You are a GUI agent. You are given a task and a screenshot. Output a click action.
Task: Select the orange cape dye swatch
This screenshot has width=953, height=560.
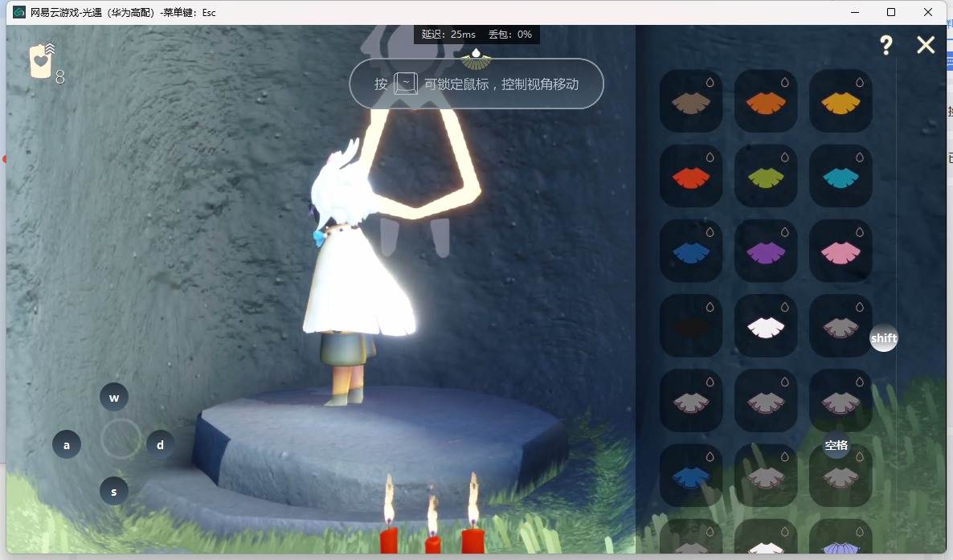tap(766, 100)
